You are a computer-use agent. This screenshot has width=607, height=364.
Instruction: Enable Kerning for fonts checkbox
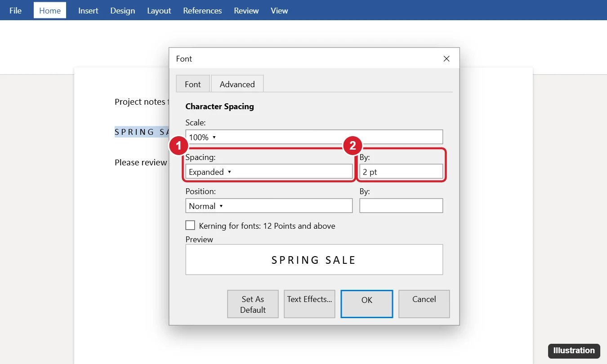[190, 225]
